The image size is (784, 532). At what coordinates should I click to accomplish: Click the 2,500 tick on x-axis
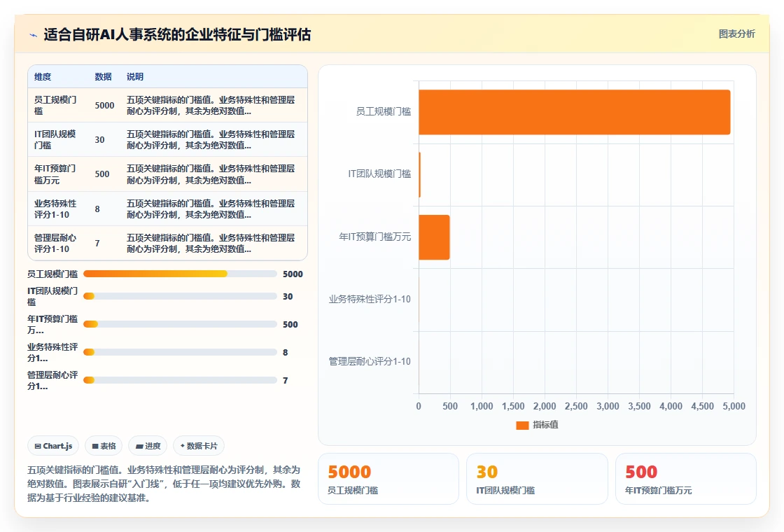pyautogui.click(x=576, y=407)
